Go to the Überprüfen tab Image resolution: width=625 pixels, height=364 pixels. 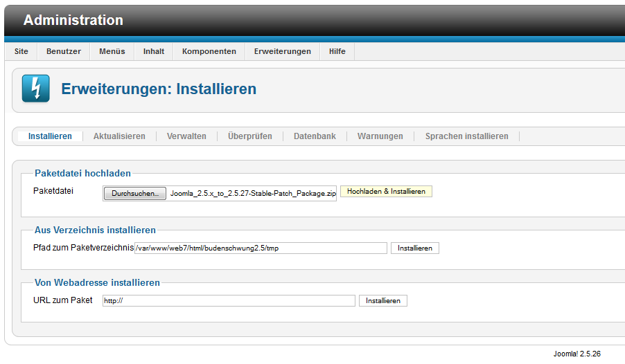click(250, 136)
